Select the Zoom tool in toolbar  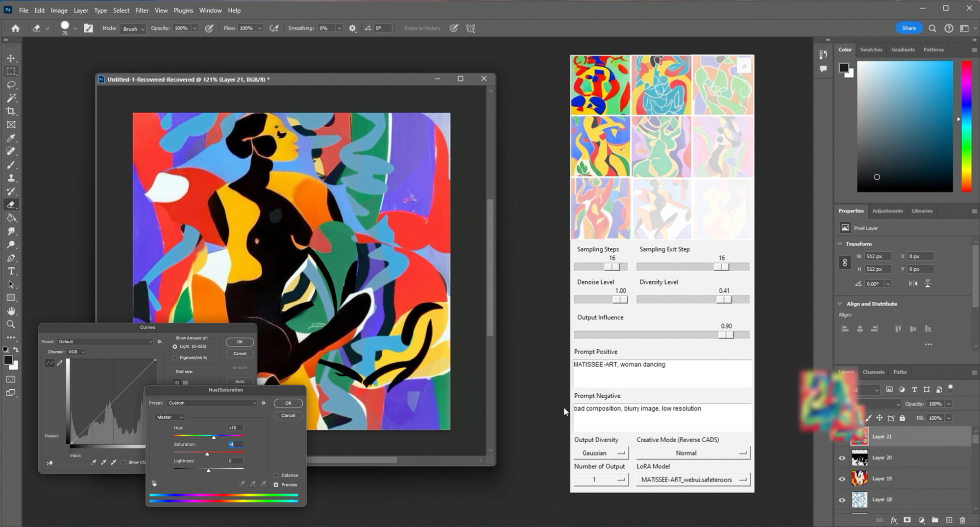11,324
